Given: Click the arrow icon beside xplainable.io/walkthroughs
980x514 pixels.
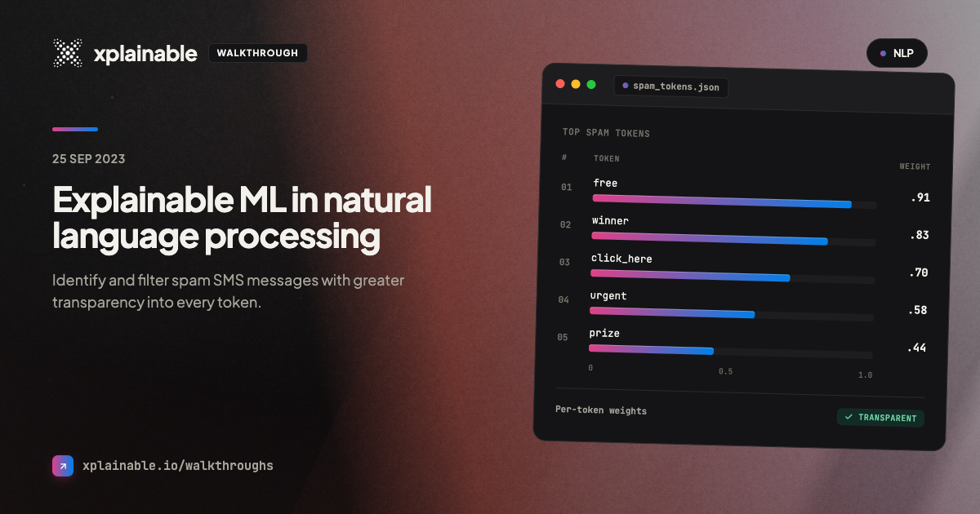Looking at the screenshot, I should [x=63, y=466].
